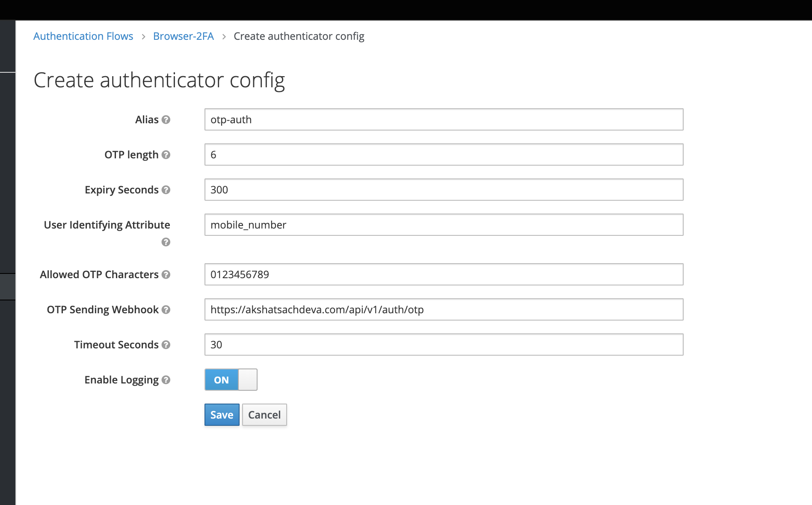812x505 pixels.
Task: View Allowed OTP Characters help icon
Action: pos(167,275)
